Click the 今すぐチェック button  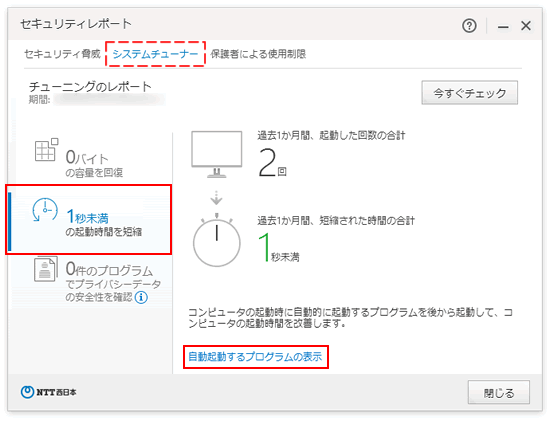click(x=470, y=93)
